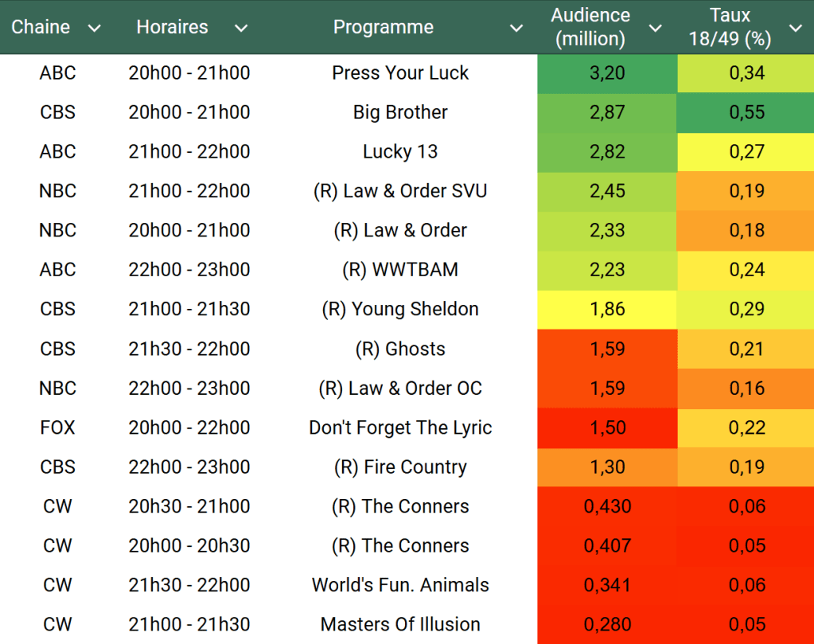
Task: Select the FOX channel cell
Action: (57, 427)
